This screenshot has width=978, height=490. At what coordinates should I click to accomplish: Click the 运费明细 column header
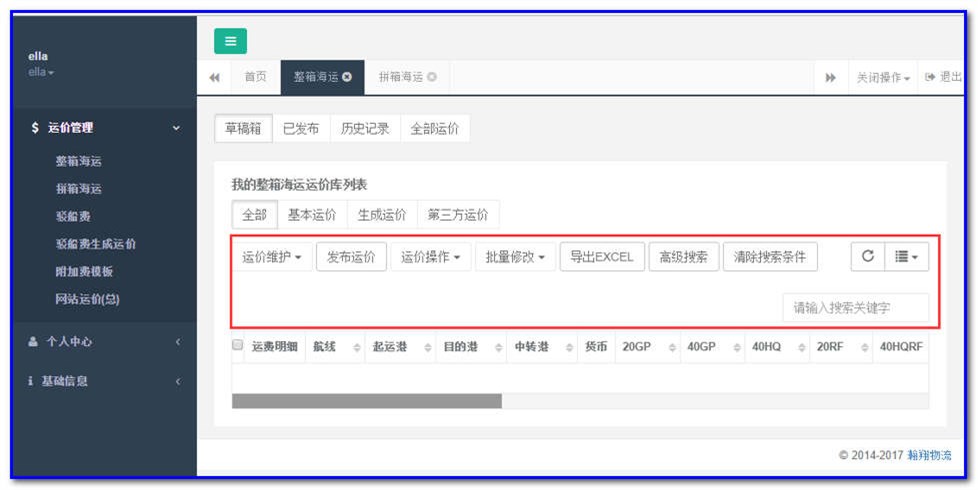point(274,347)
